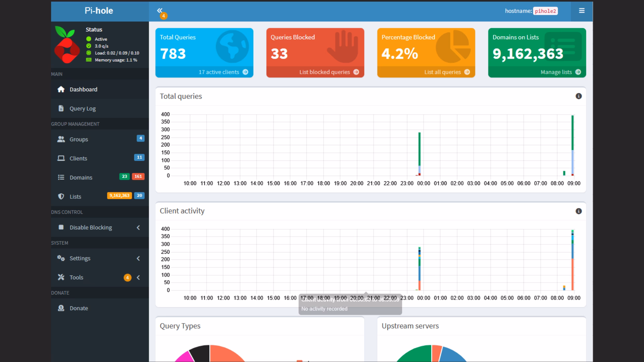Expand the Disable Blocking submenu chevron
This screenshot has height=362, width=644.
tap(138, 228)
